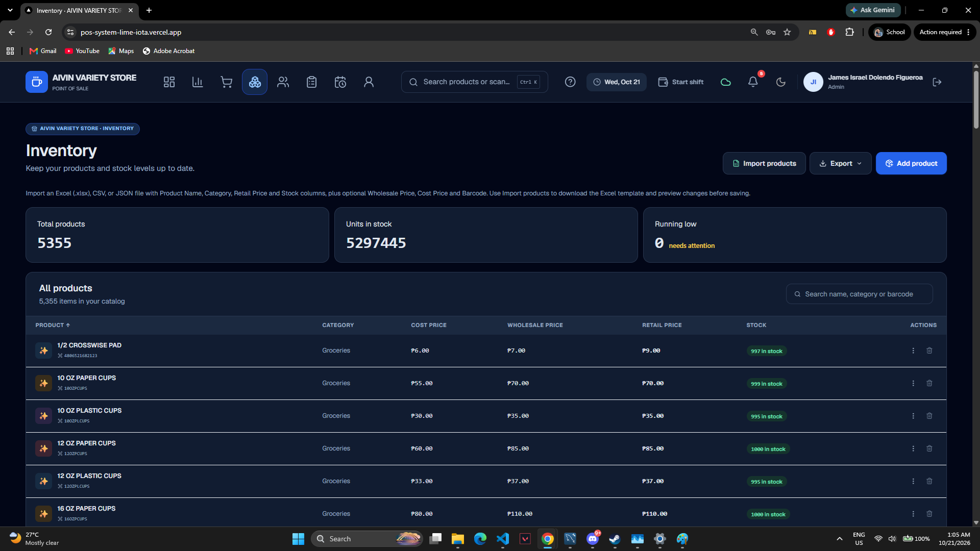The width and height of the screenshot is (980, 551).
Task: Select the inventory boxes icon in navbar
Action: (255, 82)
